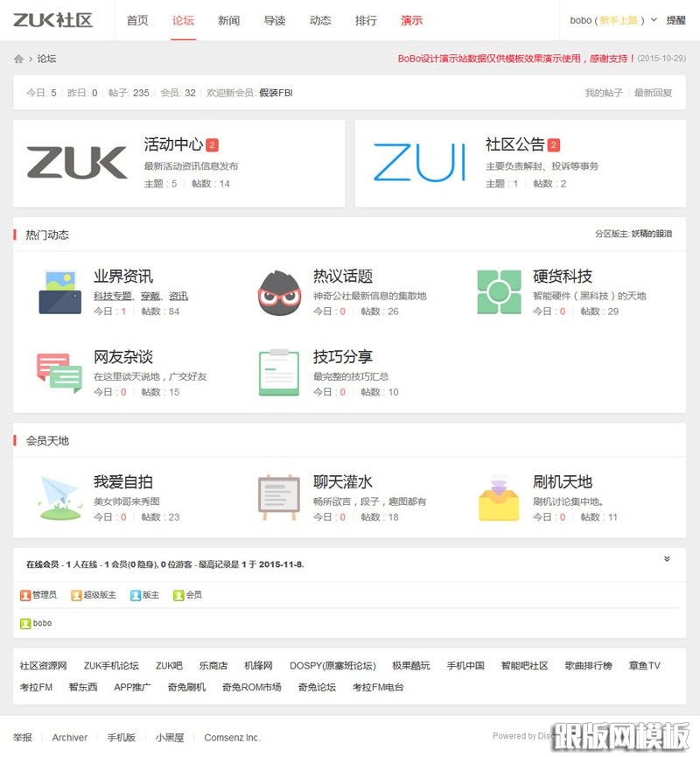The height and width of the screenshot is (757, 700).
Task: Click the home icon in the breadcrumb
Action: pyautogui.click(x=18, y=58)
